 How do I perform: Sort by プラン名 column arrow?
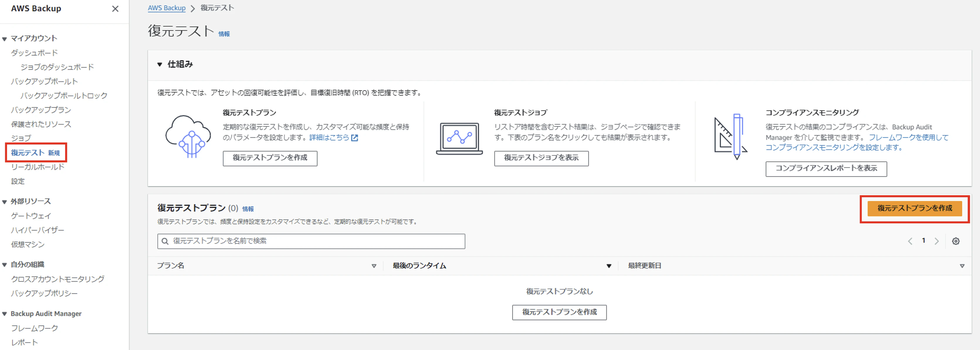coord(374,266)
